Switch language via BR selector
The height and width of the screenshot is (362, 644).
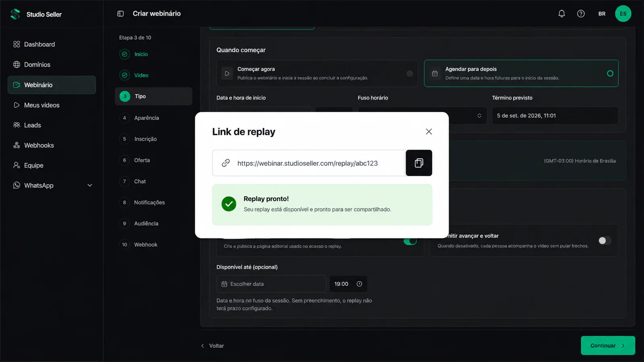(x=602, y=14)
